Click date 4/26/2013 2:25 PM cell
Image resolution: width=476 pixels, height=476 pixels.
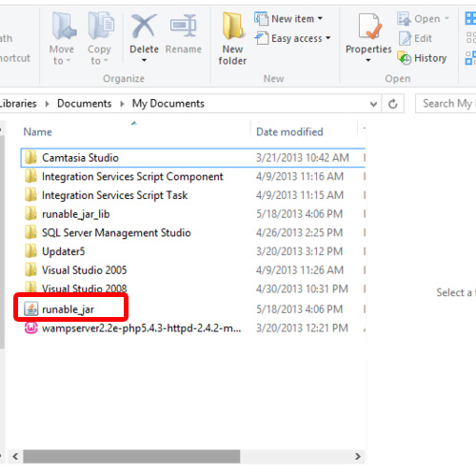click(299, 232)
